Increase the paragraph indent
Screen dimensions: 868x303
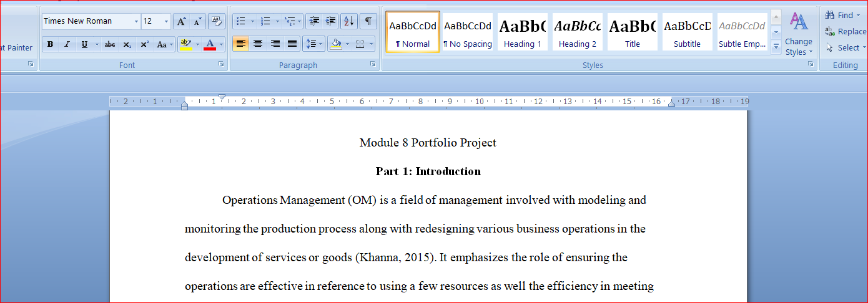point(331,21)
